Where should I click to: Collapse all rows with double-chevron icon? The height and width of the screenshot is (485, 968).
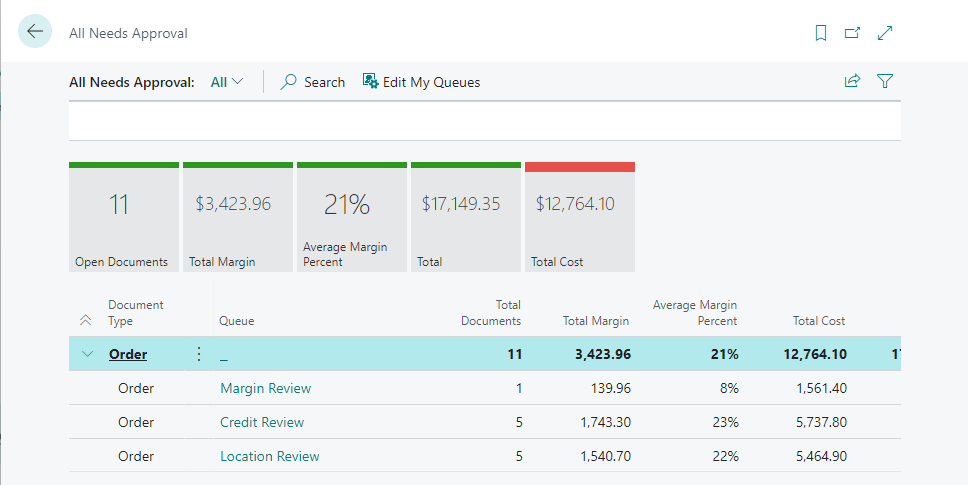pyautogui.click(x=85, y=321)
